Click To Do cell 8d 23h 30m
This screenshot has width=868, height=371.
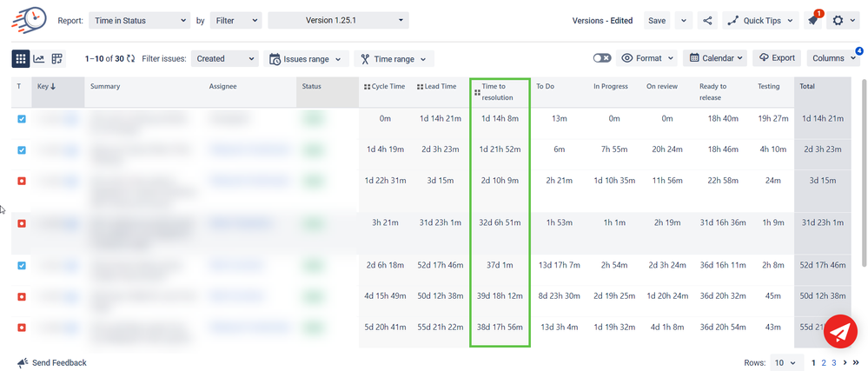click(x=559, y=296)
